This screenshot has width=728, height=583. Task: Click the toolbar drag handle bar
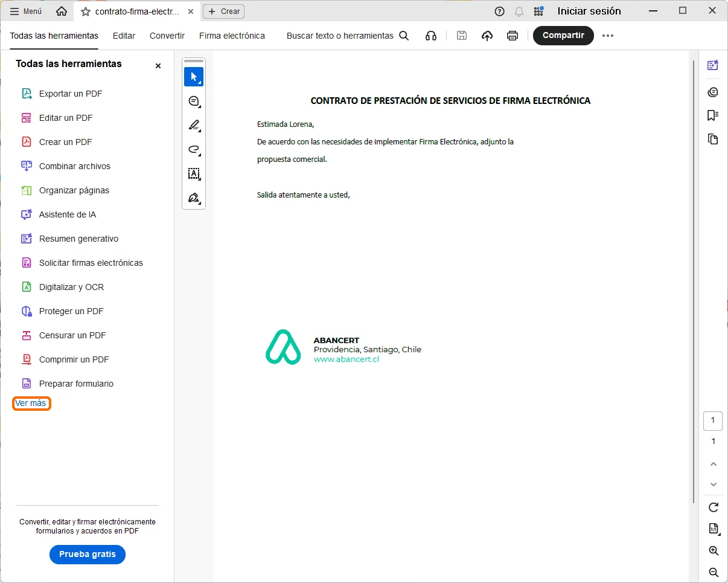[x=194, y=61]
